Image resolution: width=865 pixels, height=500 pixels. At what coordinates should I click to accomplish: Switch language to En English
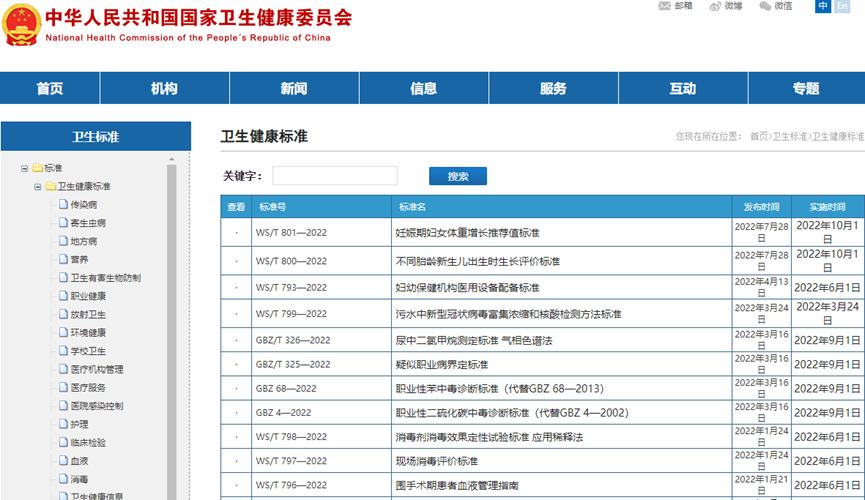coord(842,6)
